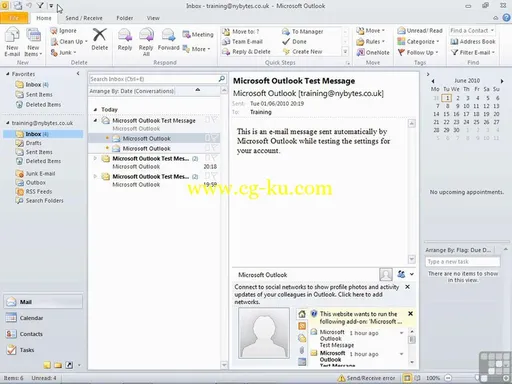Run the Move to: ? quick step
512x384 pixels.
[241, 32]
